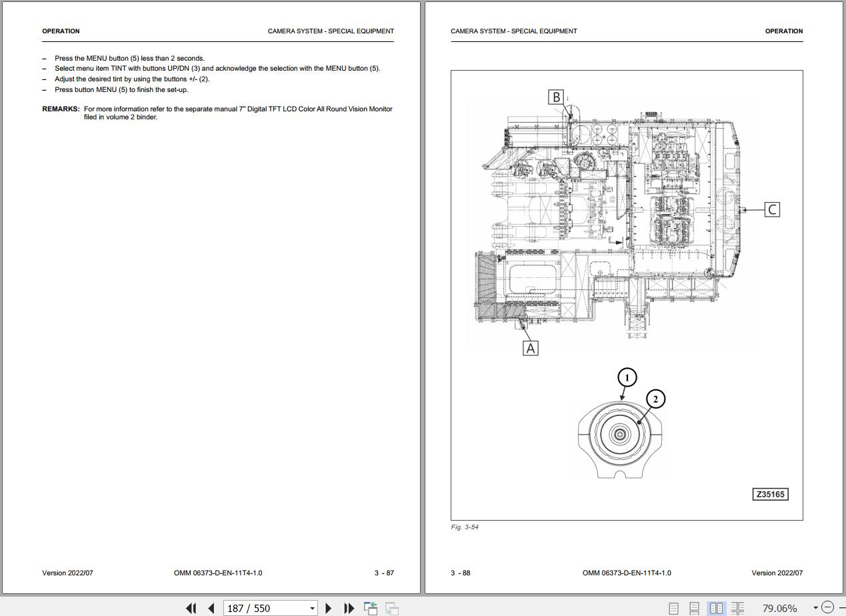Viewport: 846px width, 616px height.
Task: Click callout label C in diagram
Action: click(x=772, y=209)
